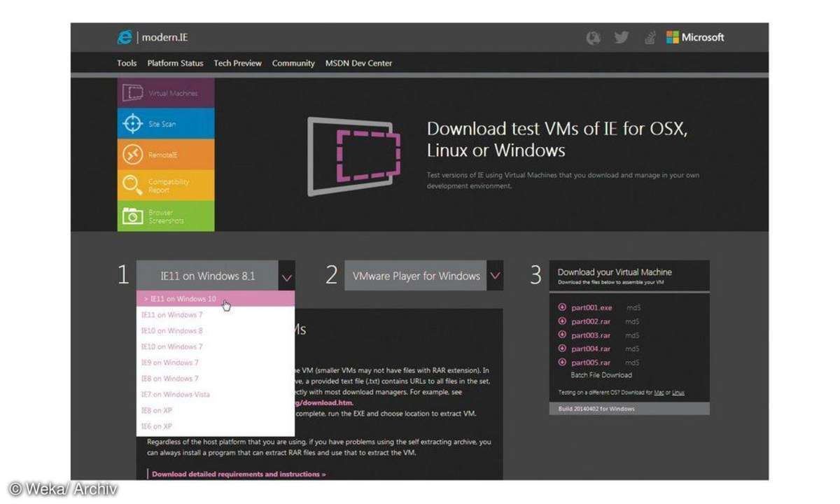The image size is (840, 504).
Task: Follow the Linux download link
Action: 678,393
